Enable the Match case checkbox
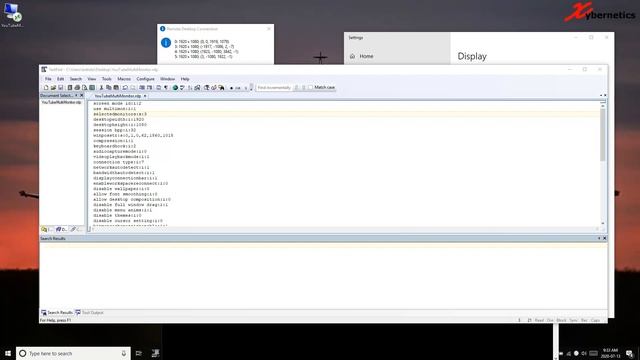The height and width of the screenshot is (360, 640). point(311,87)
